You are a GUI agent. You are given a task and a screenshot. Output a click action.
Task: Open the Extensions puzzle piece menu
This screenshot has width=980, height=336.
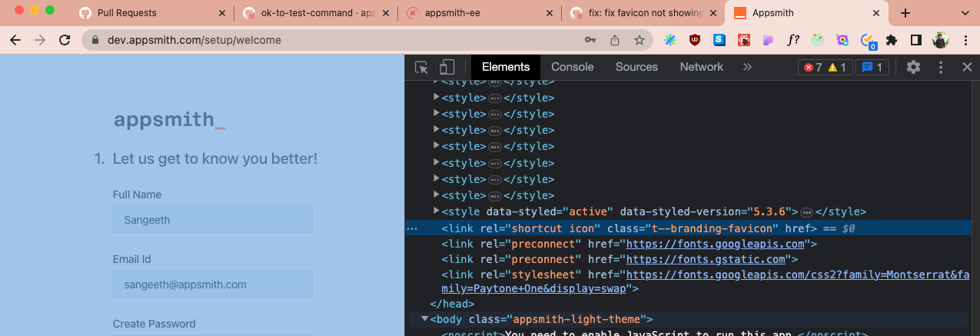coord(892,40)
